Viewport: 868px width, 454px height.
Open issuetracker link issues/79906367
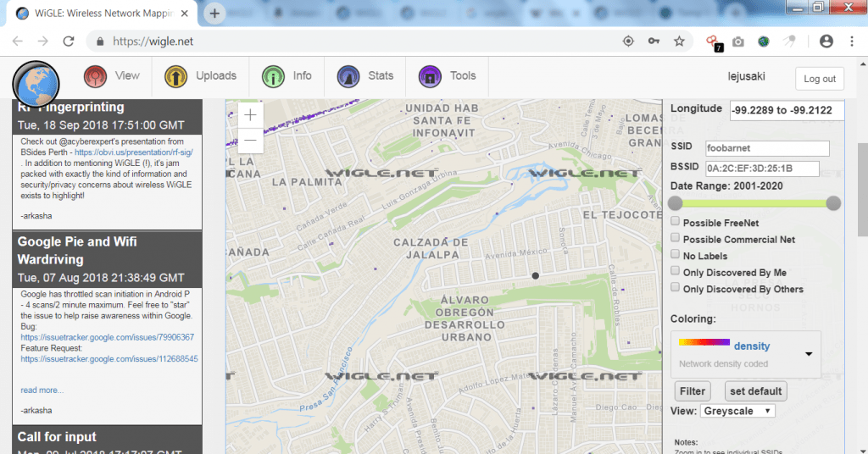pos(108,337)
